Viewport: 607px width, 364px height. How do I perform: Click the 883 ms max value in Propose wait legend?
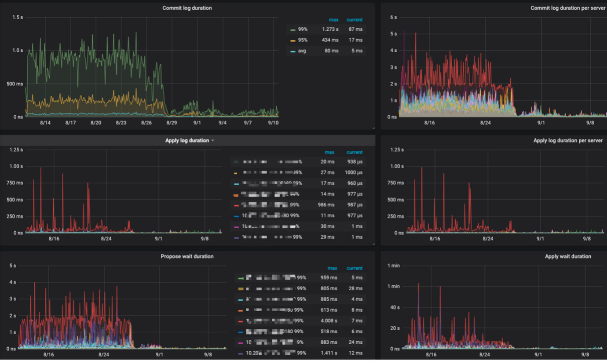point(329,342)
